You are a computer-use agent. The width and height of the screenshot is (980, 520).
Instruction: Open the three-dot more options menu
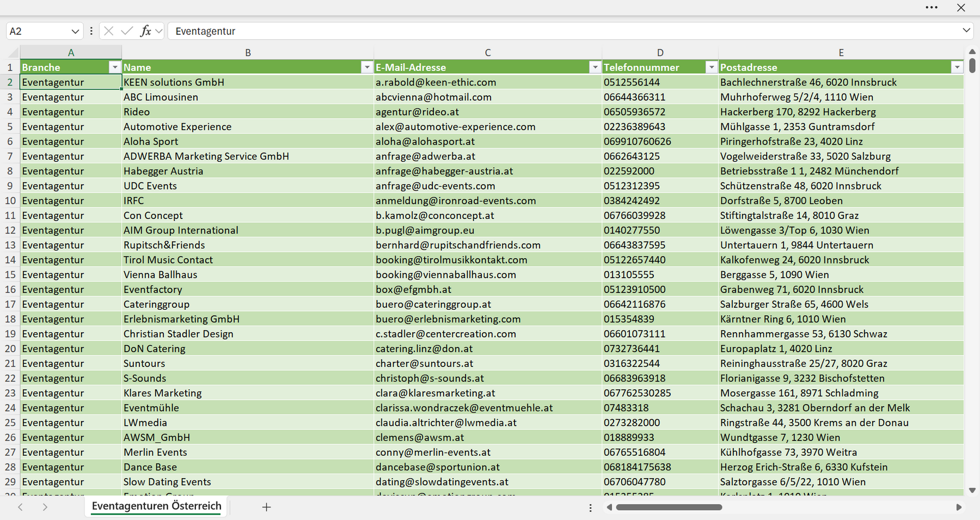(x=932, y=8)
